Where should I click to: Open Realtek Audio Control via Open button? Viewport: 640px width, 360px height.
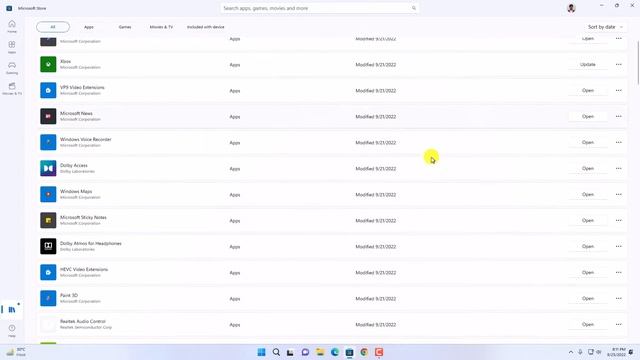pos(588,324)
